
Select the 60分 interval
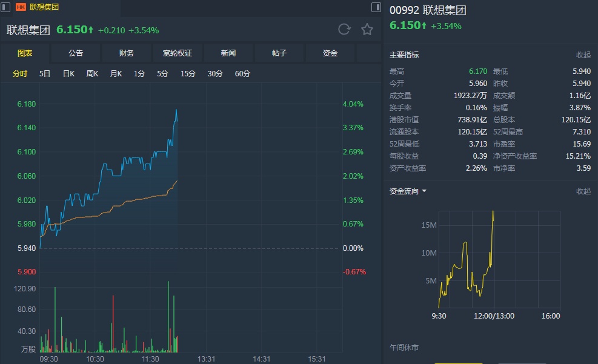click(x=242, y=73)
